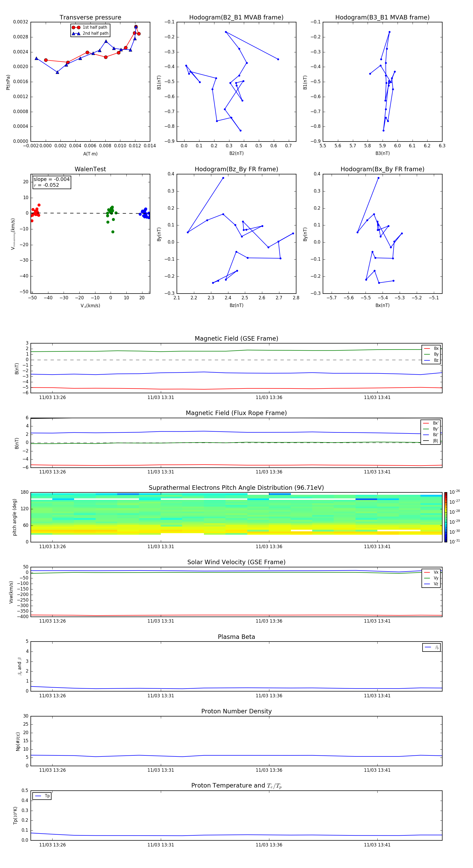
Task: Click the 'Vy' velocity legend entry
Action: click(x=431, y=578)
